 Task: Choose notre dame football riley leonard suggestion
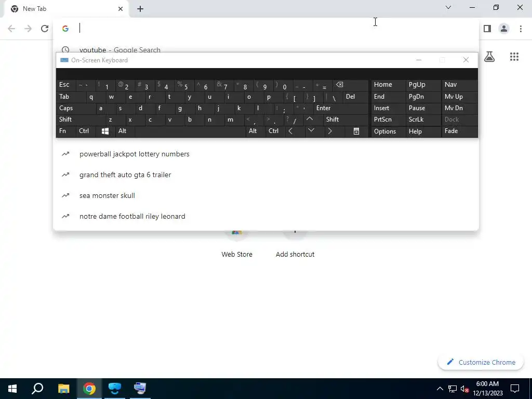(265, 216)
